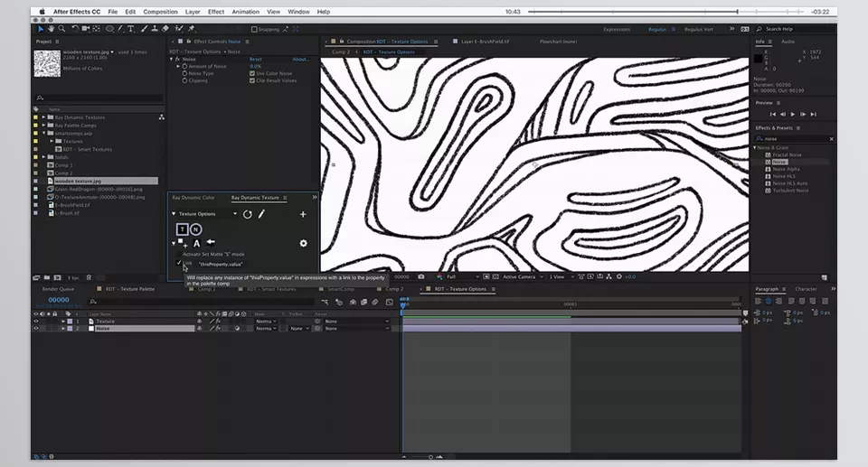Viewport: 868px width, 467px height.
Task: Select the Selection arrow tool
Action: pos(41,29)
